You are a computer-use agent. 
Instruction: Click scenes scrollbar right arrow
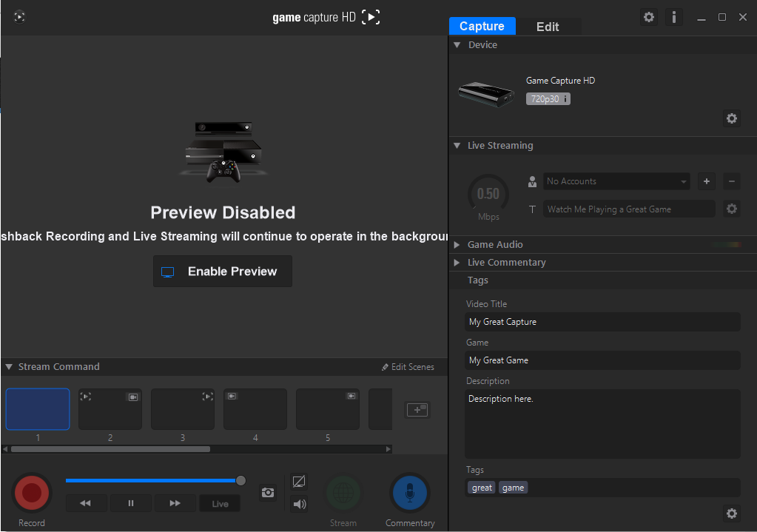tap(388, 449)
